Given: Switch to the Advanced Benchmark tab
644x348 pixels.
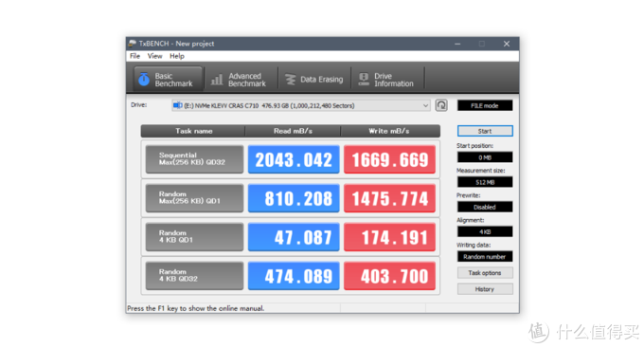Looking at the screenshot, I should click(240, 79).
